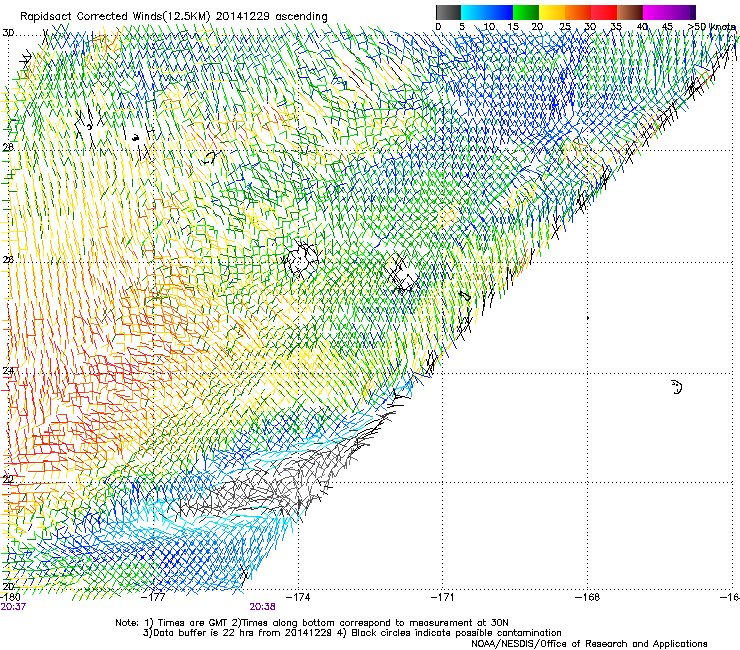This screenshot has width=740, height=650.
Task: Click the orange 25-30 knots legend segment
Action: [x=578, y=12]
